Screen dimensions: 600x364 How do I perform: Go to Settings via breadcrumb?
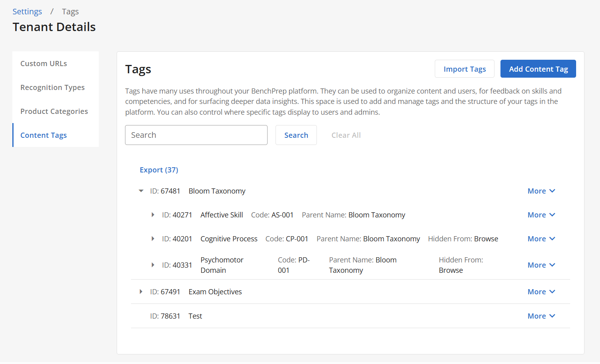click(x=27, y=12)
